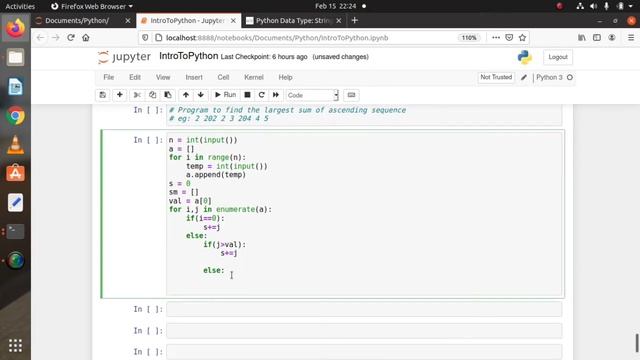640x360 pixels.
Task: Open a new browser tab
Action: 354,20
